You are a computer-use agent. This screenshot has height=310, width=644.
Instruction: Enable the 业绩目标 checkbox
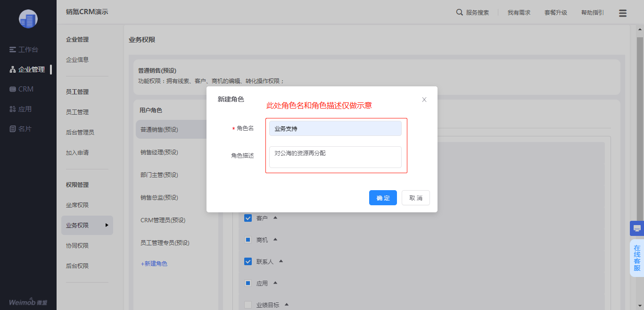click(248, 305)
